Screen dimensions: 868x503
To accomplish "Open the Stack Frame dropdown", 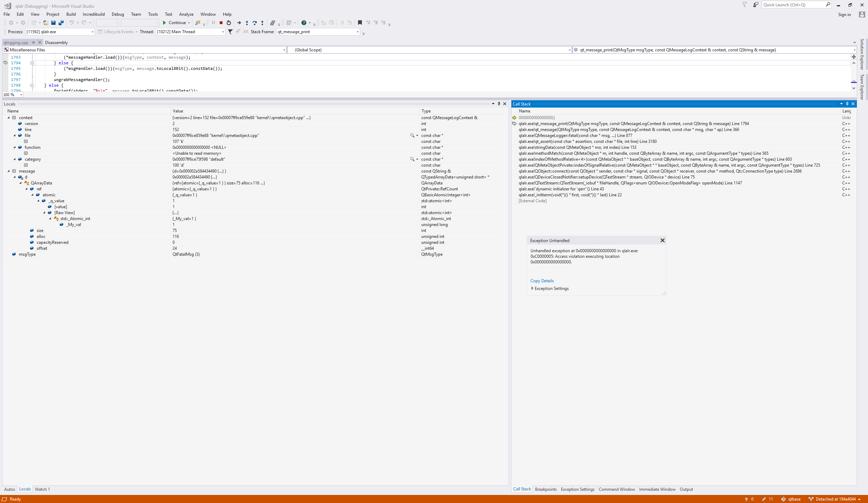I will click(x=357, y=32).
